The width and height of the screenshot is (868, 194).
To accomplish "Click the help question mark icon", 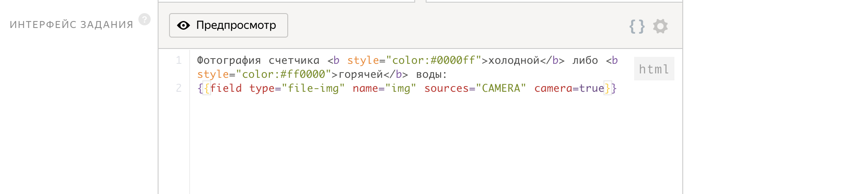I will point(145,19).
